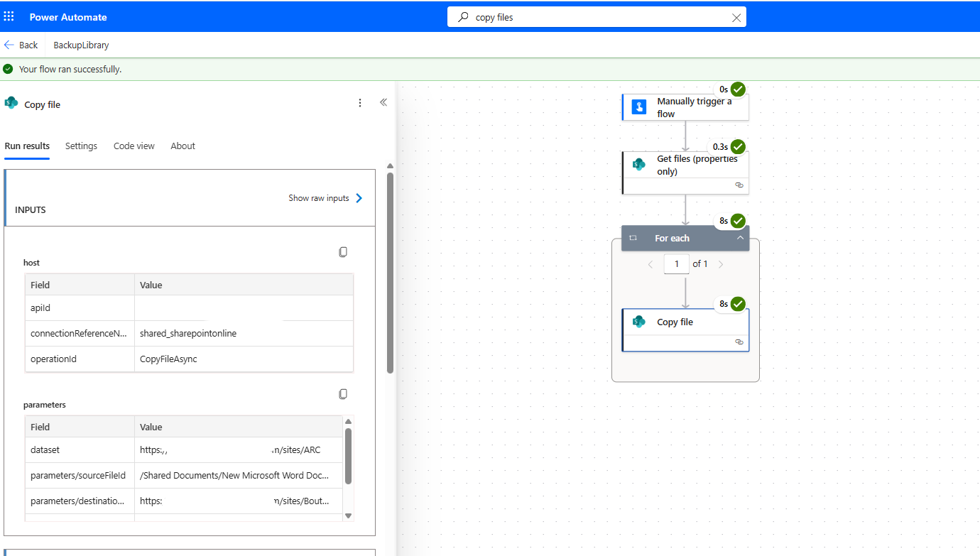Image resolution: width=980 pixels, height=556 pixels.
Task: Click the link icon on Copy file action
Action: pyautogui.click(x=739, y=342)
